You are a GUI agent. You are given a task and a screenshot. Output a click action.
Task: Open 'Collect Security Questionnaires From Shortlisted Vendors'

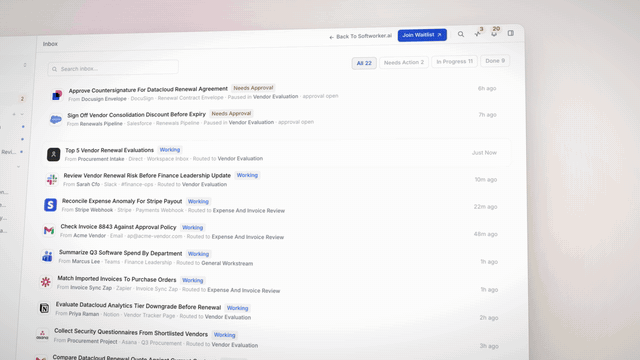(x=131, y=333)
